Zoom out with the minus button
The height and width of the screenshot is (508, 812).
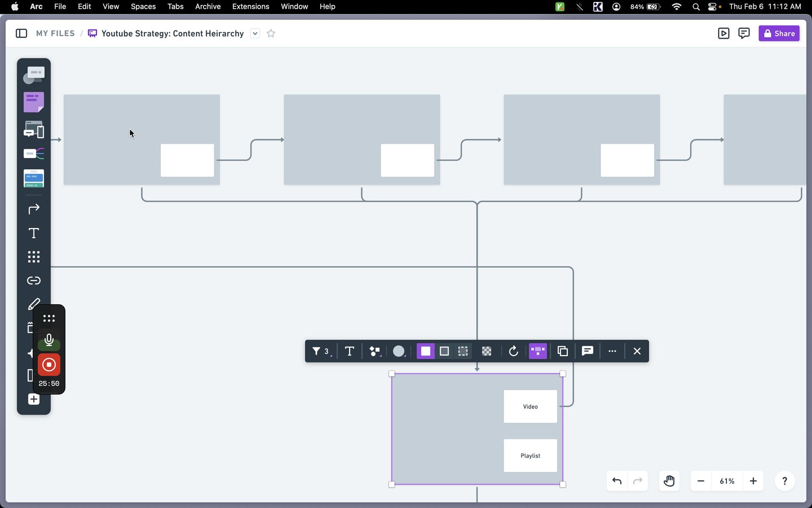701,481
